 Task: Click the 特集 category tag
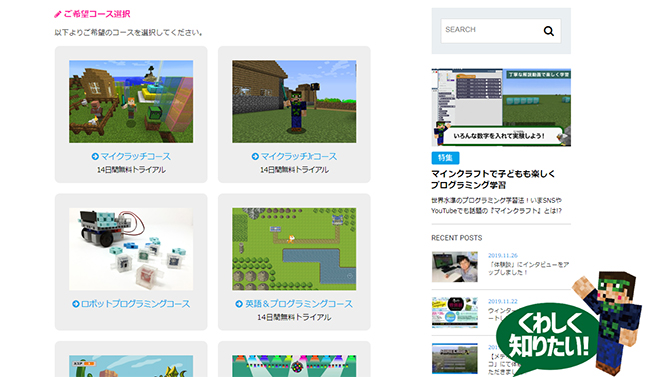pyautogui.click(x=445, y=158)
